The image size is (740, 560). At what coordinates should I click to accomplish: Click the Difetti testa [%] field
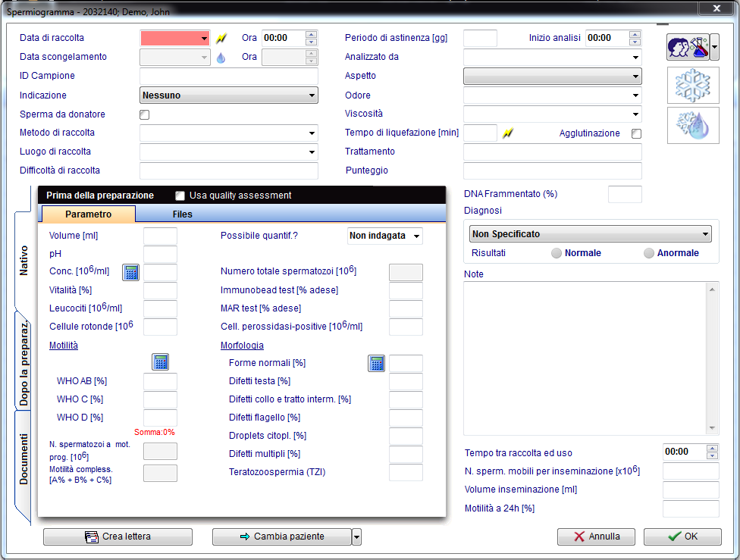(x=406, y=381)
